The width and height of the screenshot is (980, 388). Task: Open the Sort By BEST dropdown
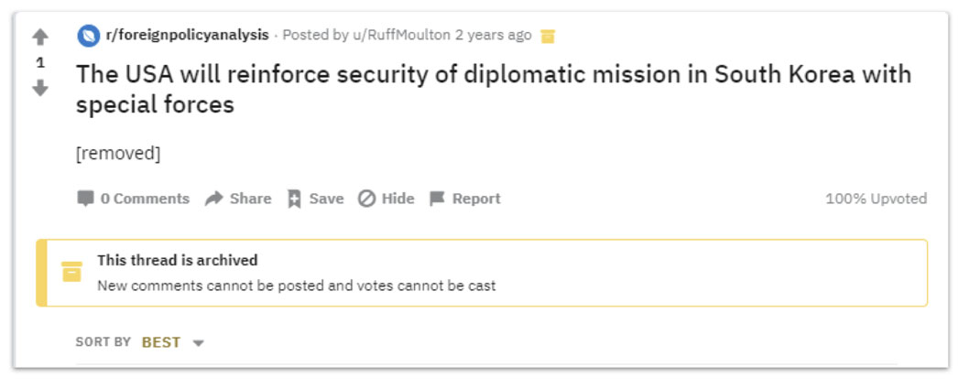161,342
